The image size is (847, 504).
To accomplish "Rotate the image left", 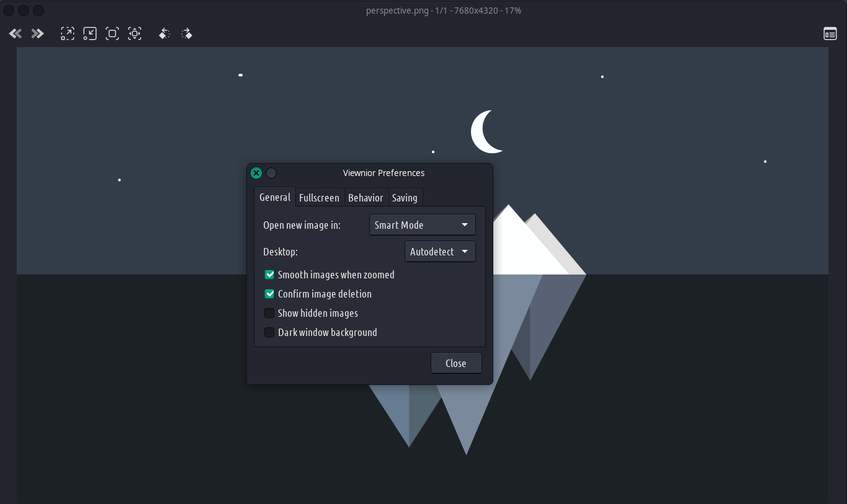I will (x=164, y=33).
